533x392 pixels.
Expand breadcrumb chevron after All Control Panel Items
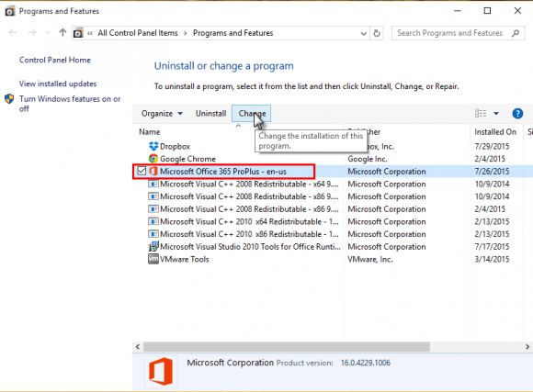(x=186, y=33)
